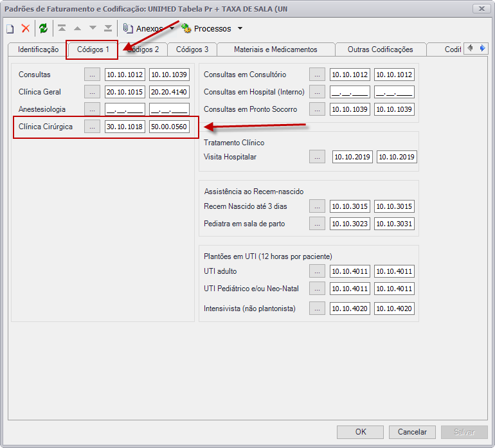Open lookup for UTI Pediátrico e/ou Neo-Natal

(x=318, y=289)
